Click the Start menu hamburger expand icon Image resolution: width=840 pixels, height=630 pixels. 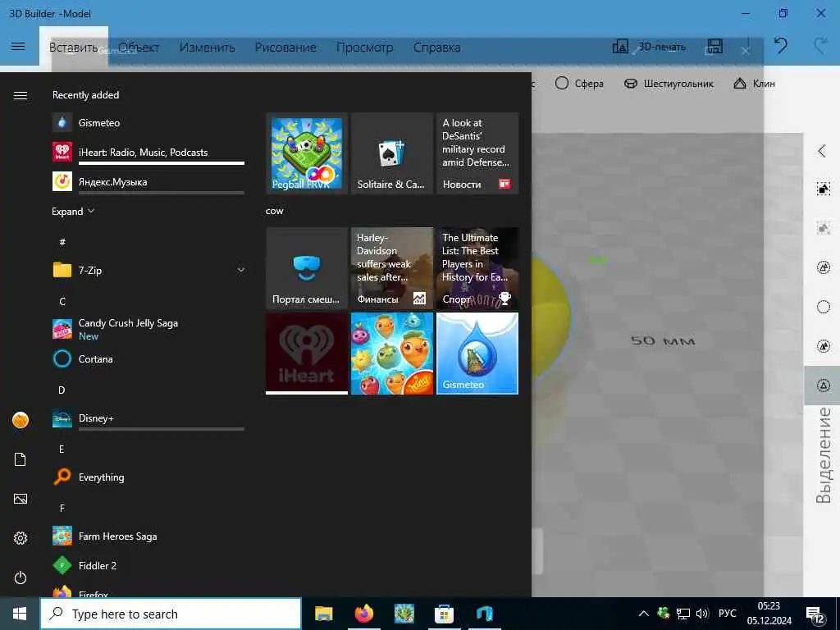pos(21,95)
